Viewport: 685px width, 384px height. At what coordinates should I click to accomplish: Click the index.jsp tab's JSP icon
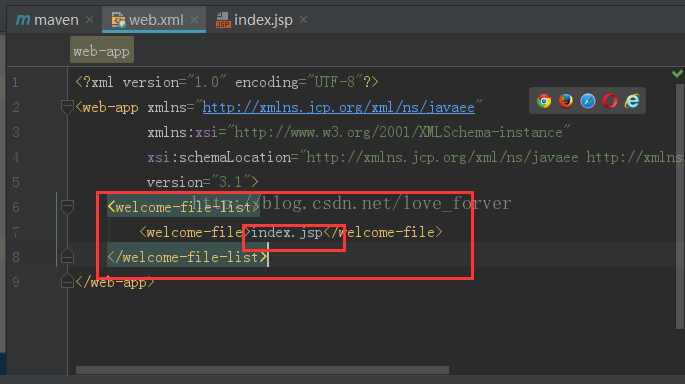[223, 20]
